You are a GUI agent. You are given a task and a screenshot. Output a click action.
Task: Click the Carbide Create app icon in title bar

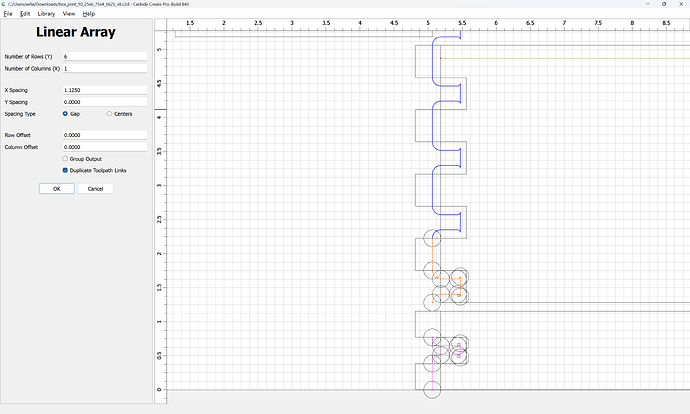[x=4, y=4]
